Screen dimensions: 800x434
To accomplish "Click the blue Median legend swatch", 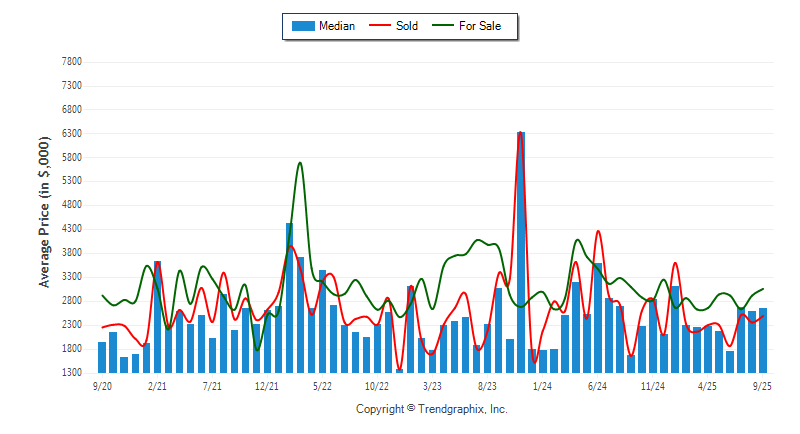I will (x=303, y=26).
